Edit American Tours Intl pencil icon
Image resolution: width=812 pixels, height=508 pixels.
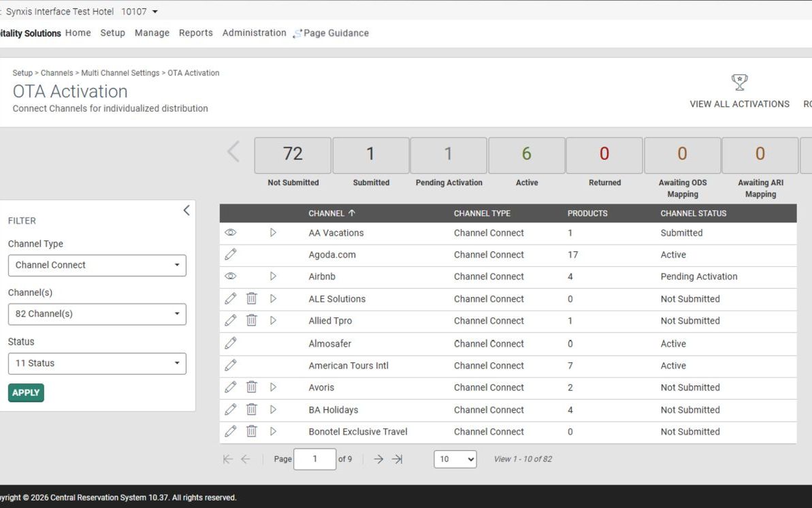click(x=231, y=365)
